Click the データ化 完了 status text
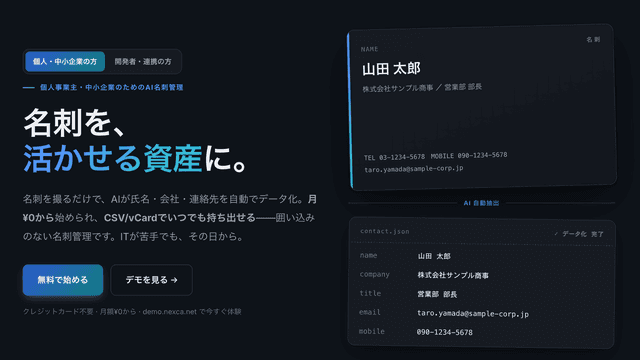 [579, 234]
